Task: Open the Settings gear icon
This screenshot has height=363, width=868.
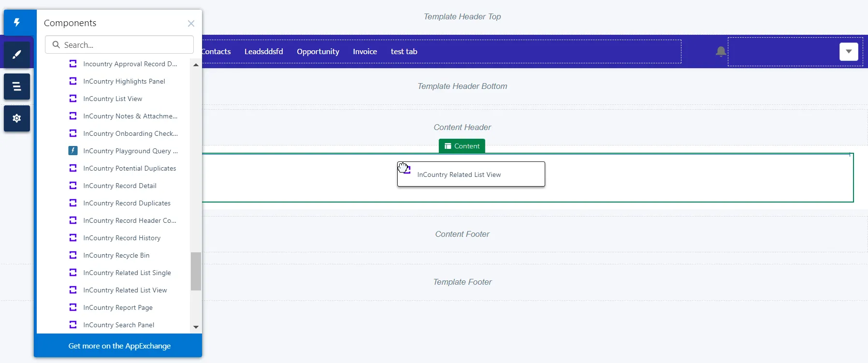Action: pos(17,118)
